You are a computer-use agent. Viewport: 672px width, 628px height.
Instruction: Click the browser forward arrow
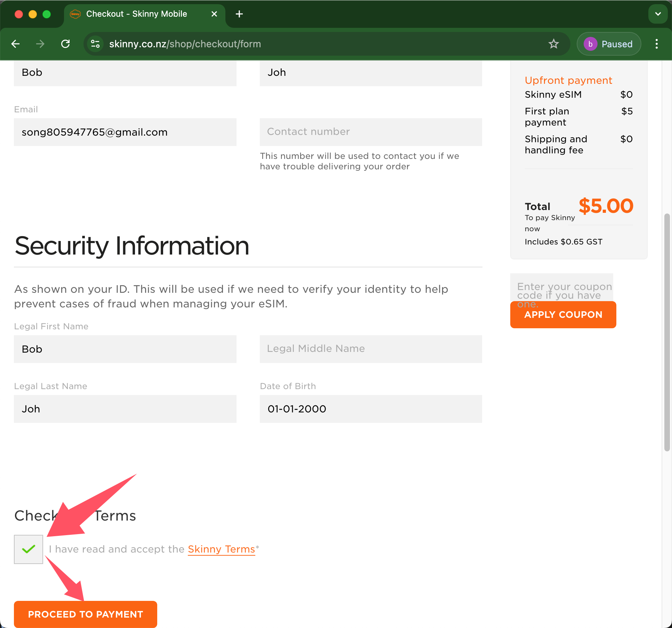(x=40, y=44)
